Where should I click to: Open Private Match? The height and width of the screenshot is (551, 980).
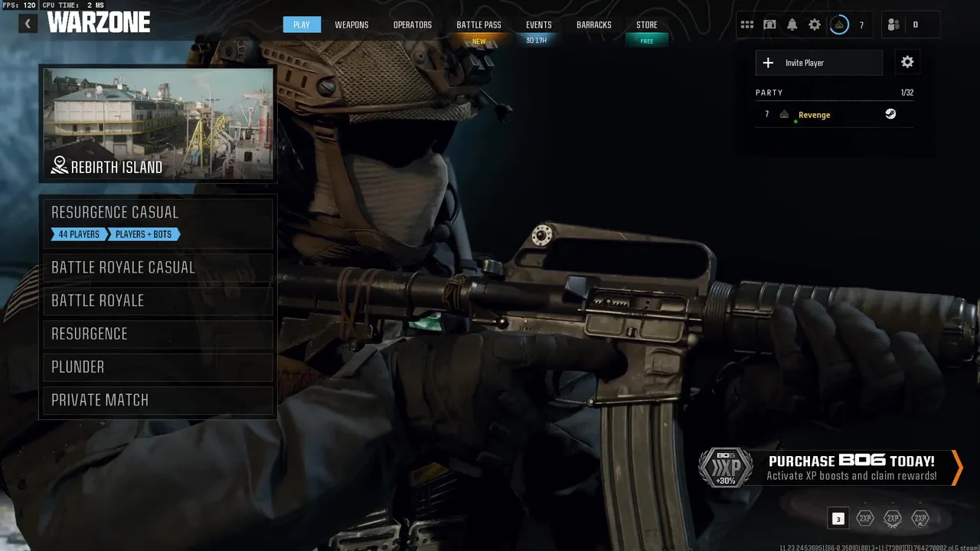click(x=158, y=400)
